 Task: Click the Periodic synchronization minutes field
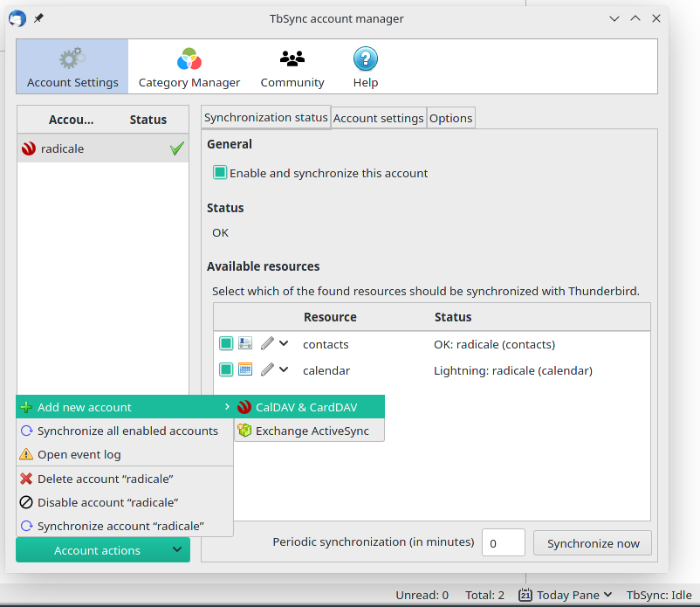503,542
